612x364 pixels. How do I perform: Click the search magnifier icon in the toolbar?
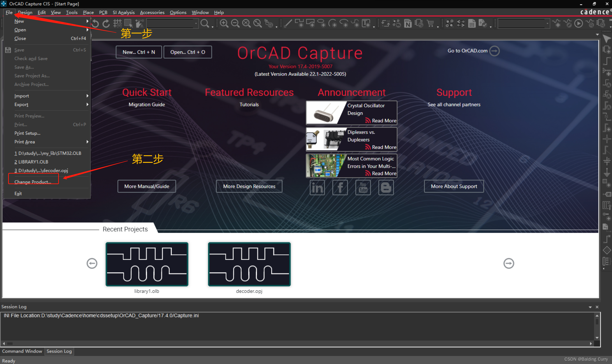205,23
